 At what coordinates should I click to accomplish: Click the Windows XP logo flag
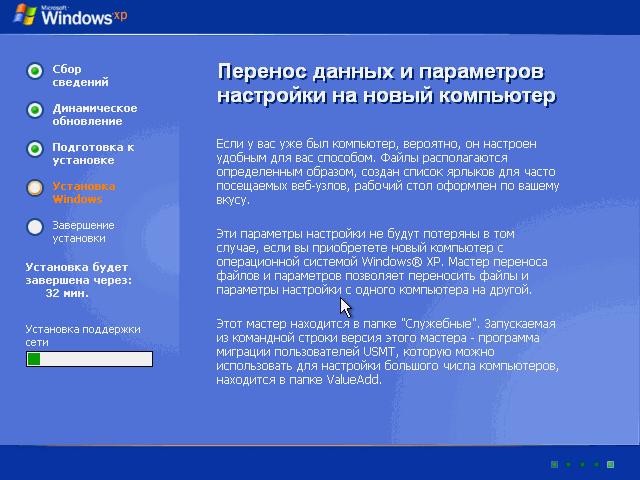coord(24,14)
